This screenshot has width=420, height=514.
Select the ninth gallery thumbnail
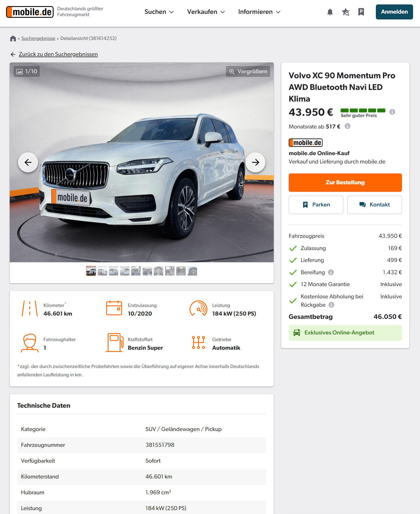click(181, 271)
